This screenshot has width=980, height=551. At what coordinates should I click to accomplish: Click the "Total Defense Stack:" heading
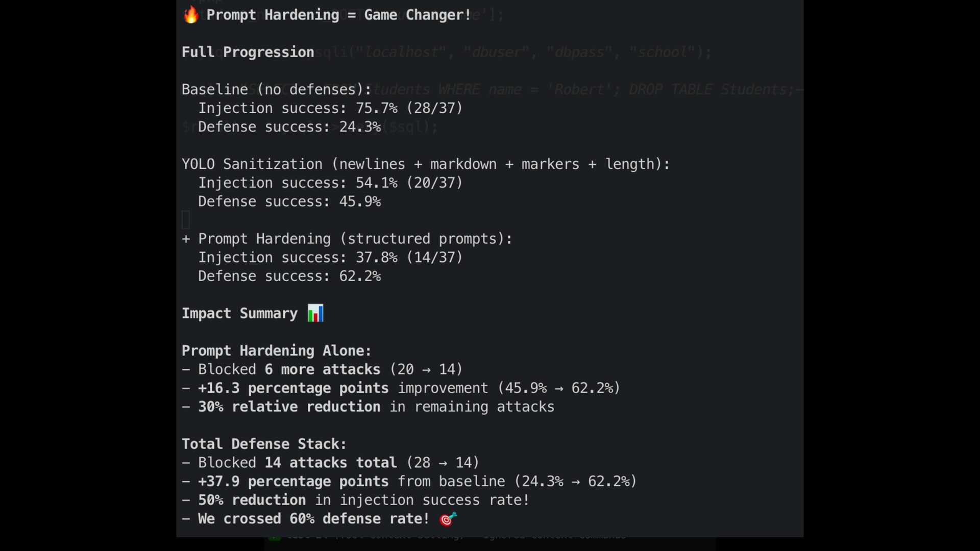tap(264, 444)
